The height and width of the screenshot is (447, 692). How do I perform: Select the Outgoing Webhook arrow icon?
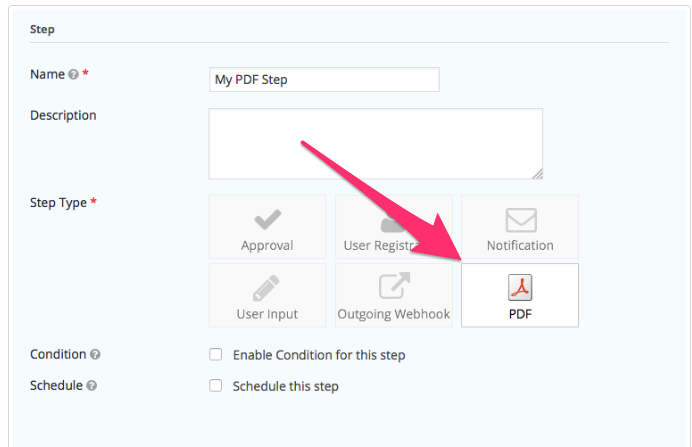pyautogui.click(x=395, y=286)
